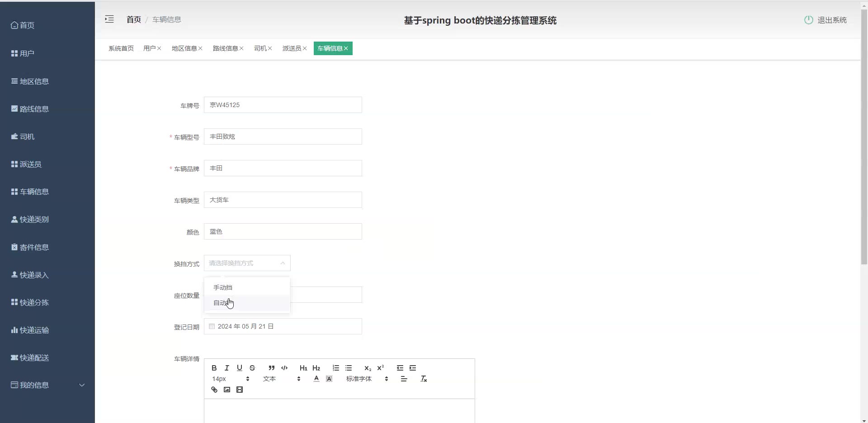Close the 用户 tab
This screenshot has height=423, width=868.
(x=159, y=48)
